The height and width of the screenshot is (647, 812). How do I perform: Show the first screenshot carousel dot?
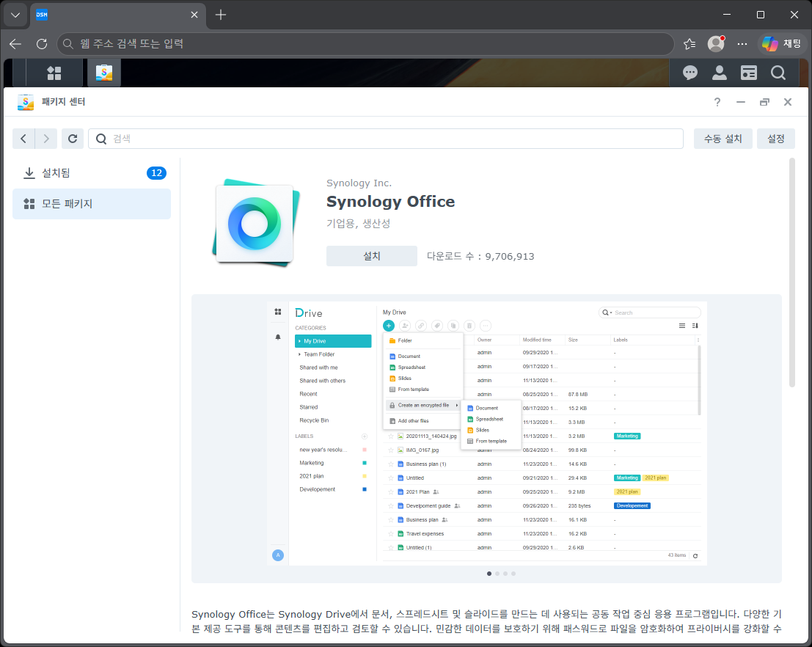pyautogui.click(x=489, y=574)
